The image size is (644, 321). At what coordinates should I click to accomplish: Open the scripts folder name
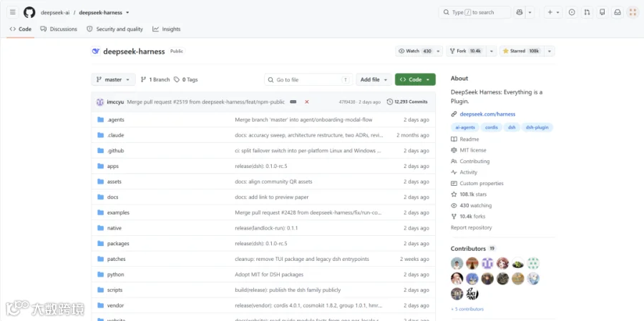(114, 290)
